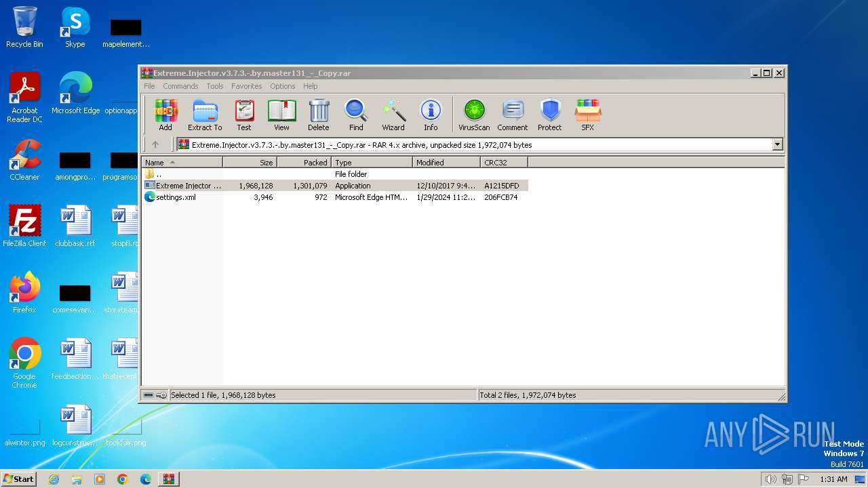This screenshot has width=868, height=488.
Task: Select the Firefox desktop icon
Action: (24, 293)
